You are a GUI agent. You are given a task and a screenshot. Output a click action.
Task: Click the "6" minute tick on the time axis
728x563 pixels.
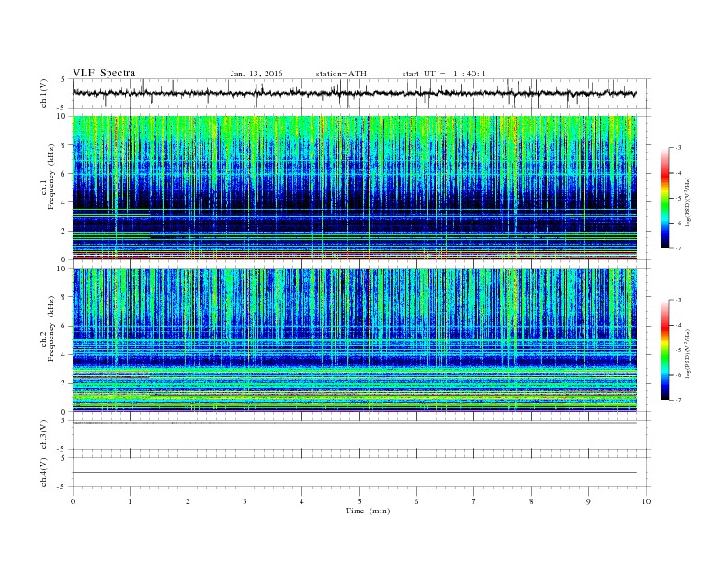point(416,501)
